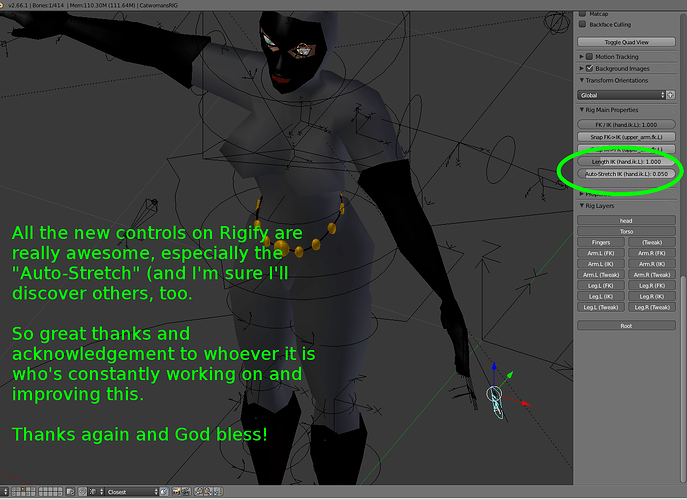
Task: Adjust the Auto-Stretch IK (hand.ik.L) slider
Action: [626, 174]
